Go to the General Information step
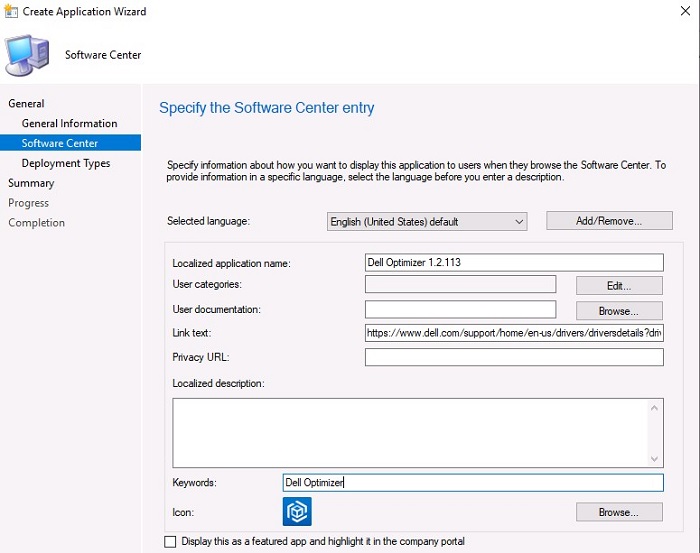 pos(70,123)
